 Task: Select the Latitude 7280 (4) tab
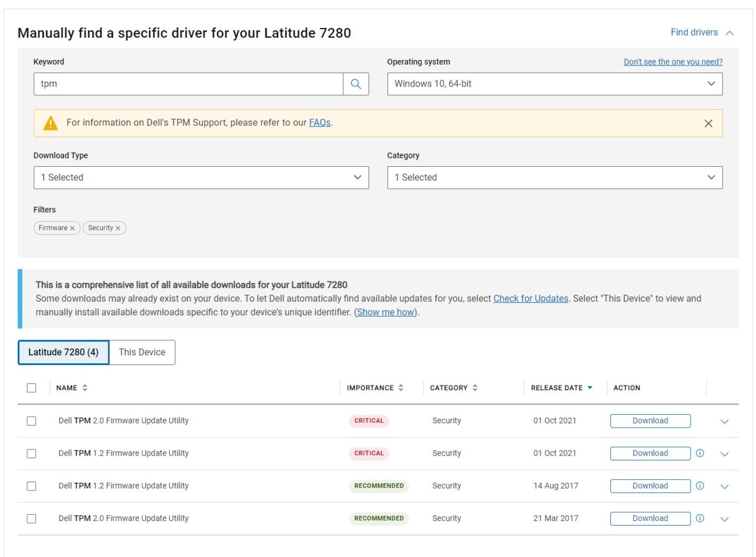[x=63, y=352]
